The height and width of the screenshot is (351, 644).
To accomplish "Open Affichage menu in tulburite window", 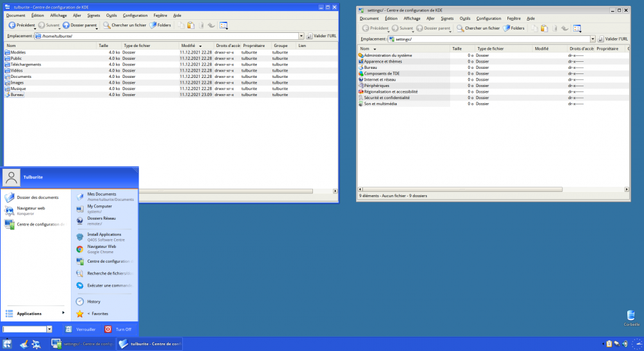I will click(x=59, y=15).
